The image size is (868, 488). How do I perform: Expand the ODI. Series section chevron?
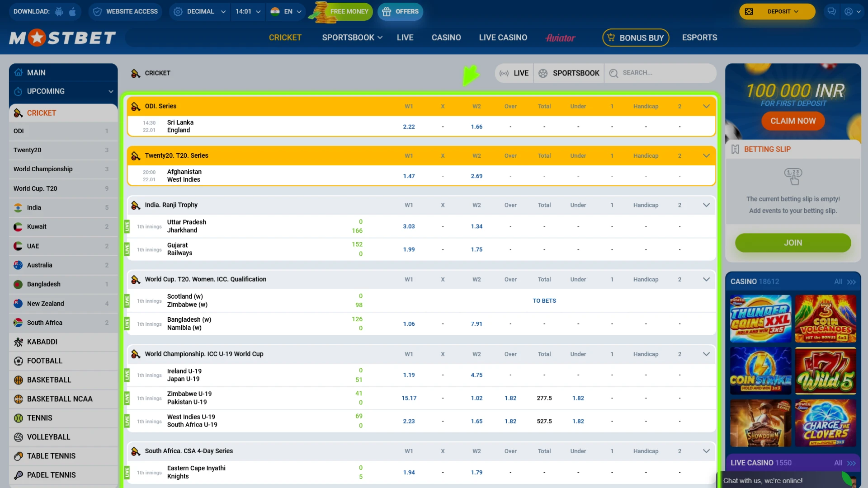(706, 106)
